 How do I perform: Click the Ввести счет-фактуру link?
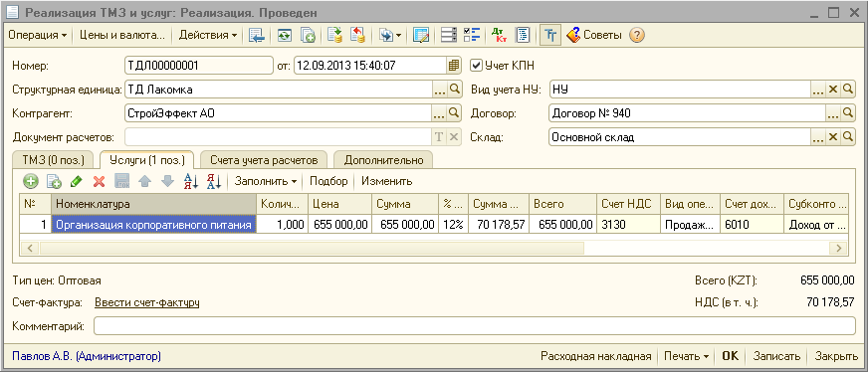[x=146, y=302]
